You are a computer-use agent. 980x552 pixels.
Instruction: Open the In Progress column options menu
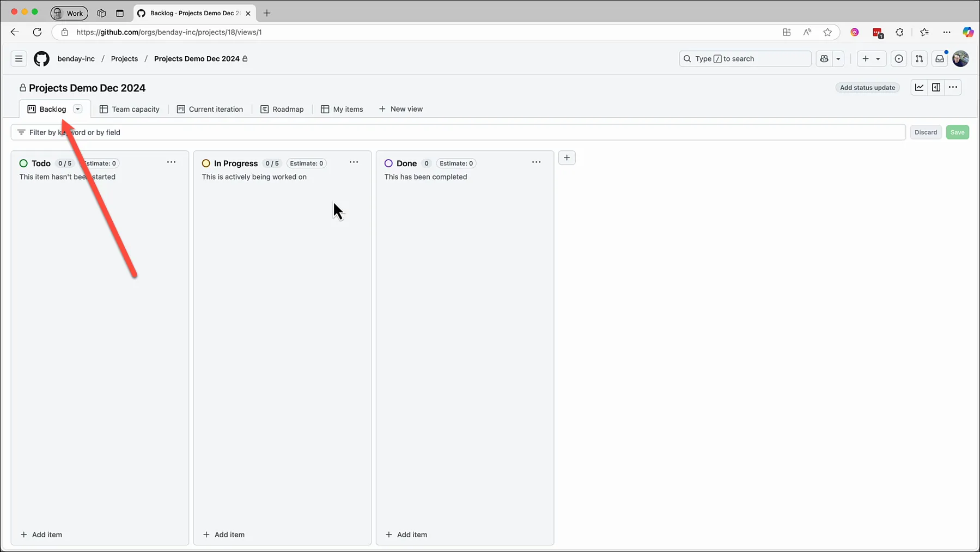(x=354, y=162)
